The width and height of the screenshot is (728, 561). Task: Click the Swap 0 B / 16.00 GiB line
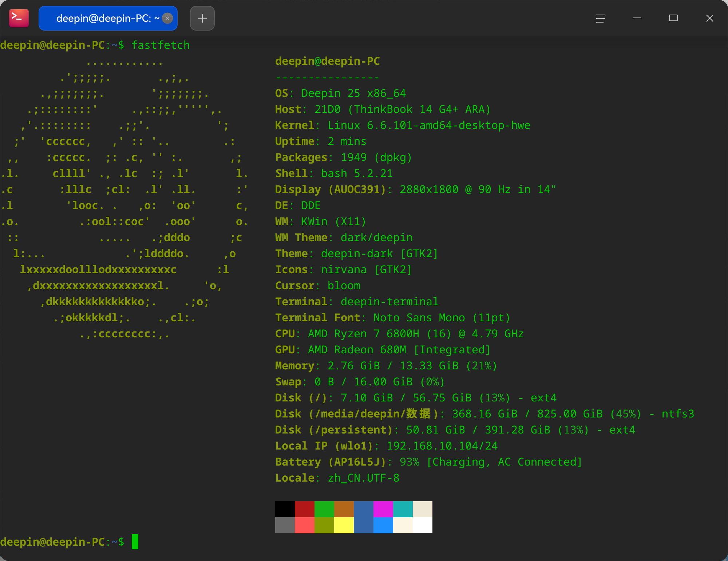(360, 382)
